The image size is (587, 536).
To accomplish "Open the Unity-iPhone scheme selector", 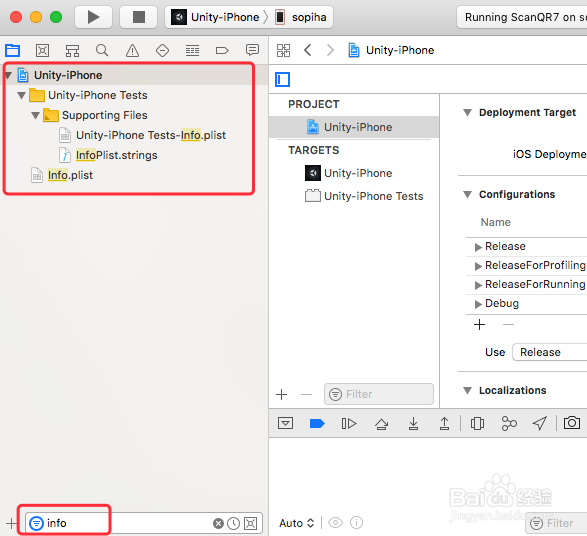I will pos(215,17).
